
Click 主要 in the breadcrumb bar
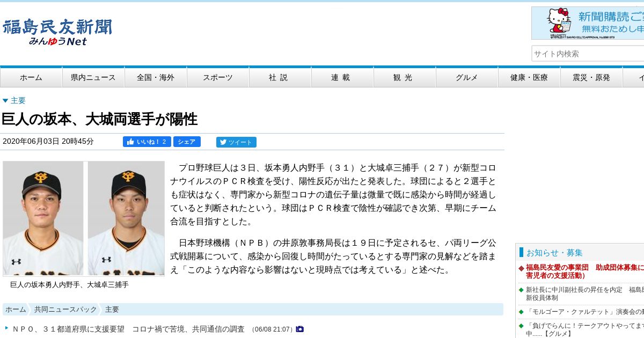tap(112, 310)
